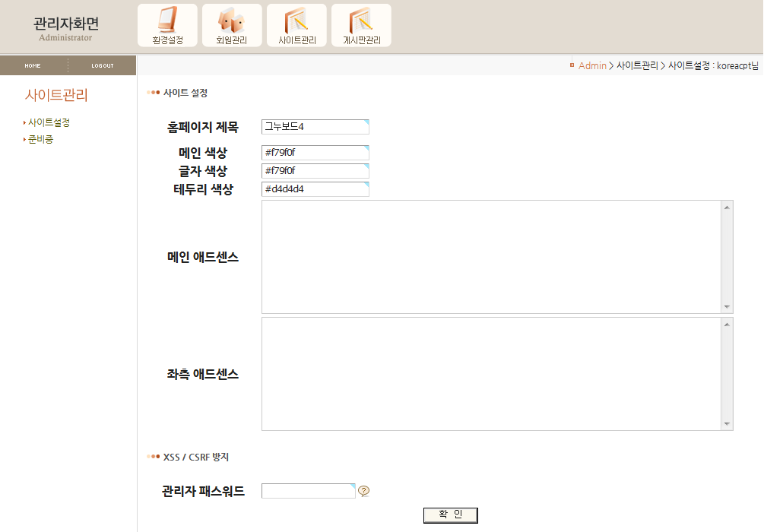Select 사이트설정 in the left sidebar

pos(49,122)
